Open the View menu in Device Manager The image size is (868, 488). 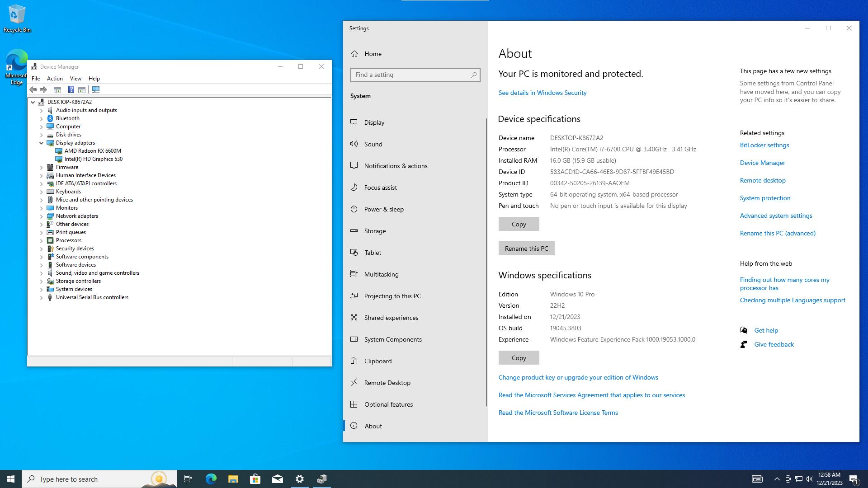75,79
